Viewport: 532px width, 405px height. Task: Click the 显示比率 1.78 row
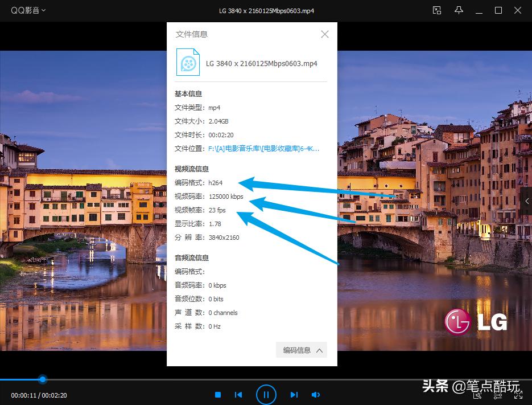(198, 223)
